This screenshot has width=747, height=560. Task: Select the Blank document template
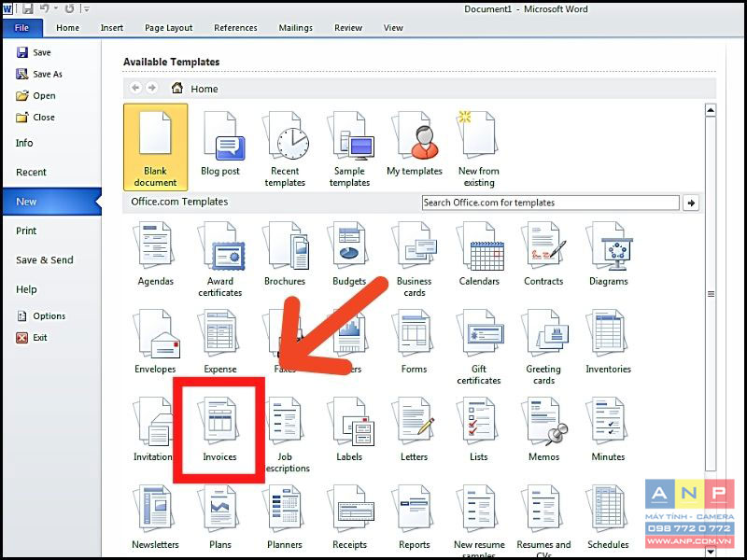155,147
